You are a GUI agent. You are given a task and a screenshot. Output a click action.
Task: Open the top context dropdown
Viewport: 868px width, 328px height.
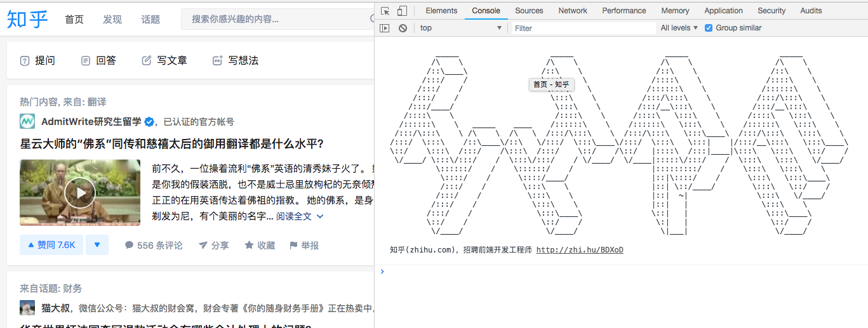[460, 28]
